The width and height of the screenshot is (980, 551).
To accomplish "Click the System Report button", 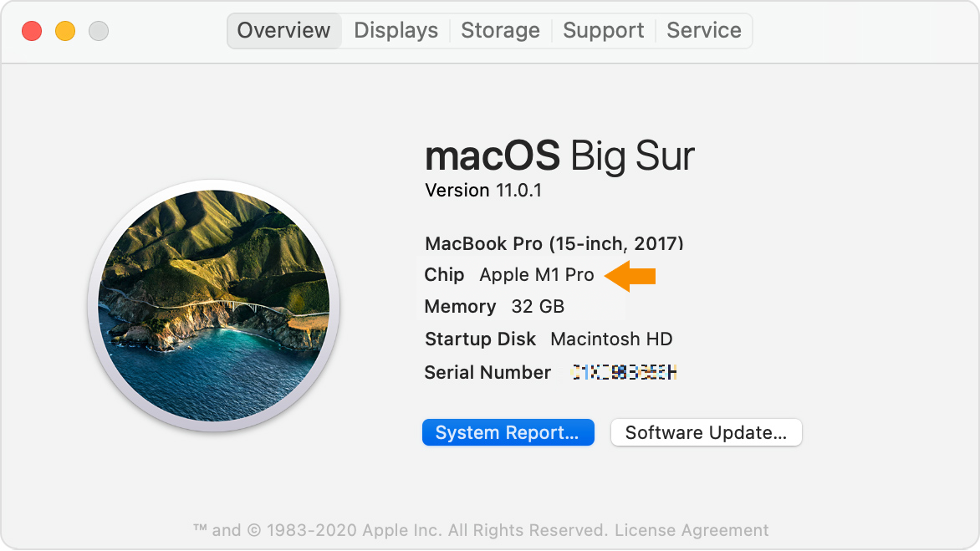I will click(x=508, y=433).
